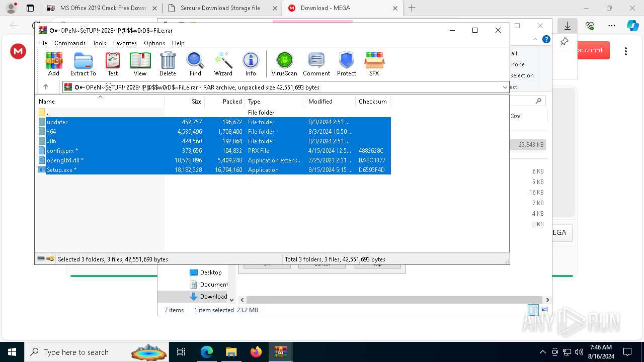This screenshot has width=644, height=362.
Task: Select the updater folder row
Action: pyautogui.click(x=214, y=122)
